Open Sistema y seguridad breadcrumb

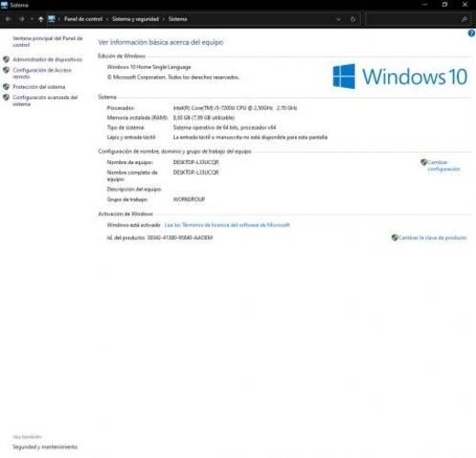(x=135, y=19)
